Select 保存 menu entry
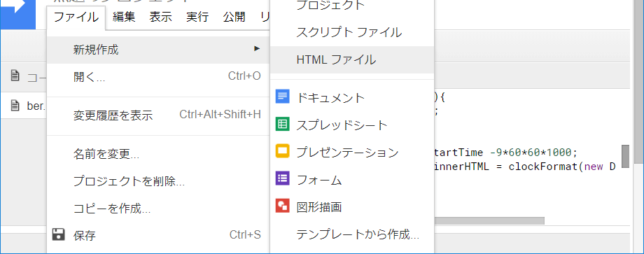Viewport: 644px width, 254px height. [x=158, y=236]
